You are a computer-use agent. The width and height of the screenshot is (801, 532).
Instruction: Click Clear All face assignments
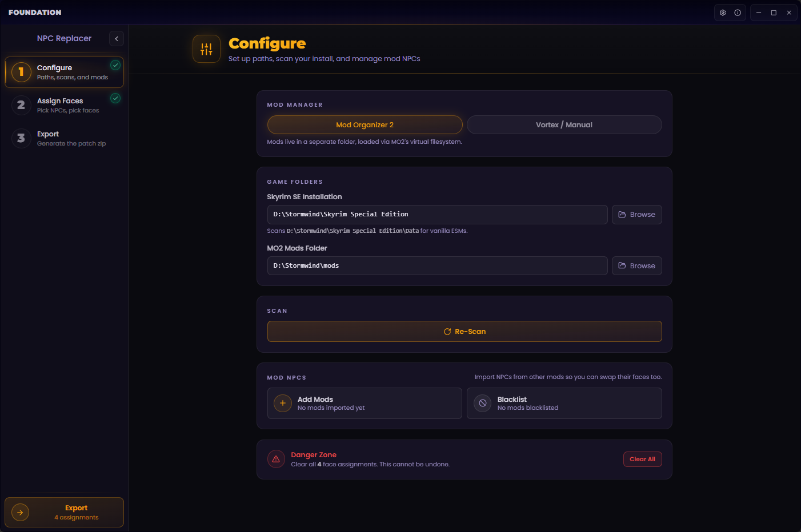tap(642, 460)
